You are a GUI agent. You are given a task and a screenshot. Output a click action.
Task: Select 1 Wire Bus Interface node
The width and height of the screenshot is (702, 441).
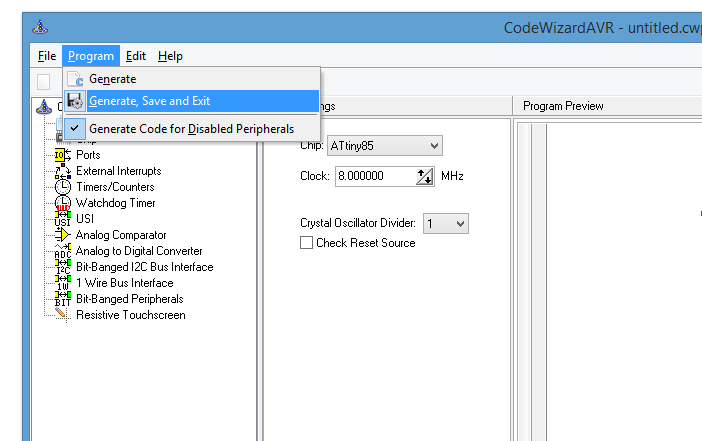tap(124, 283)
